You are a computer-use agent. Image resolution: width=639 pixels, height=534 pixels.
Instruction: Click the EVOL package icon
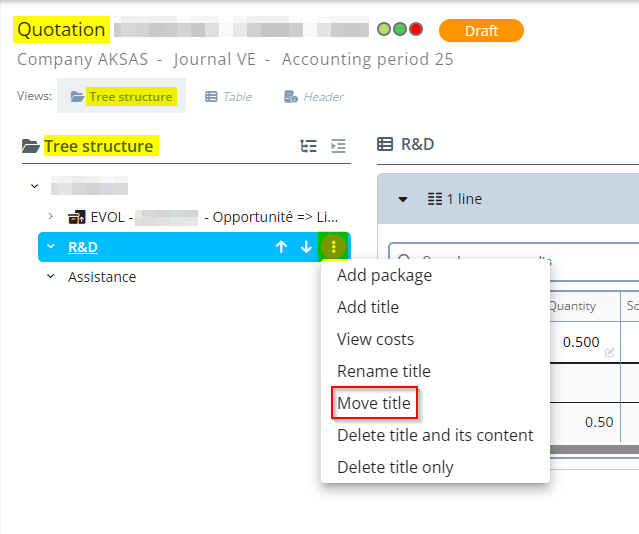pyautogui.click(x=76, y=217)
